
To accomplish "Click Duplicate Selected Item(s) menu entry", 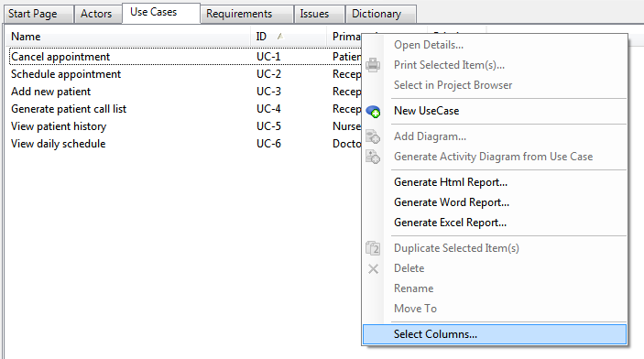I will tap(495, 248).
